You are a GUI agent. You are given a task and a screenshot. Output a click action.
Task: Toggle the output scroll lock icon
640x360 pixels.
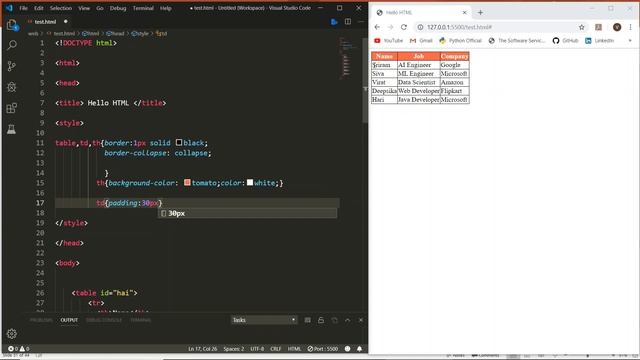[321, 320]
